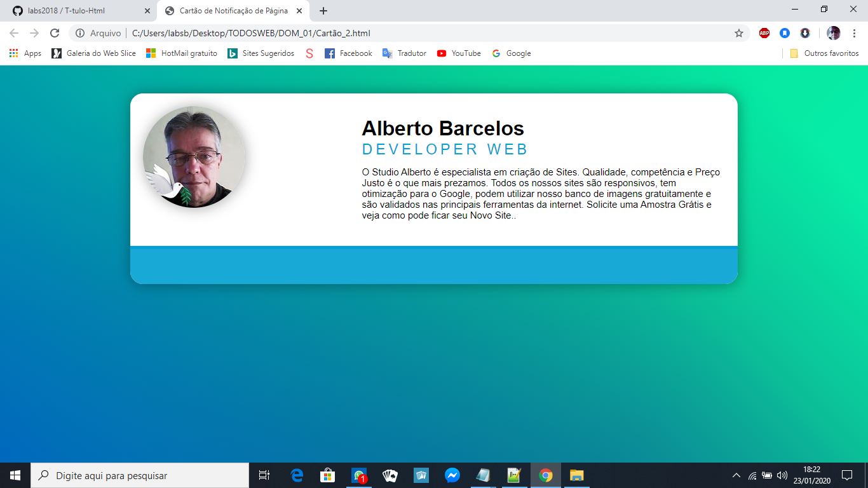Open the Chrome three-dots menu
Viewport: 868px width, 488px height.
click(x=854, y=33)
